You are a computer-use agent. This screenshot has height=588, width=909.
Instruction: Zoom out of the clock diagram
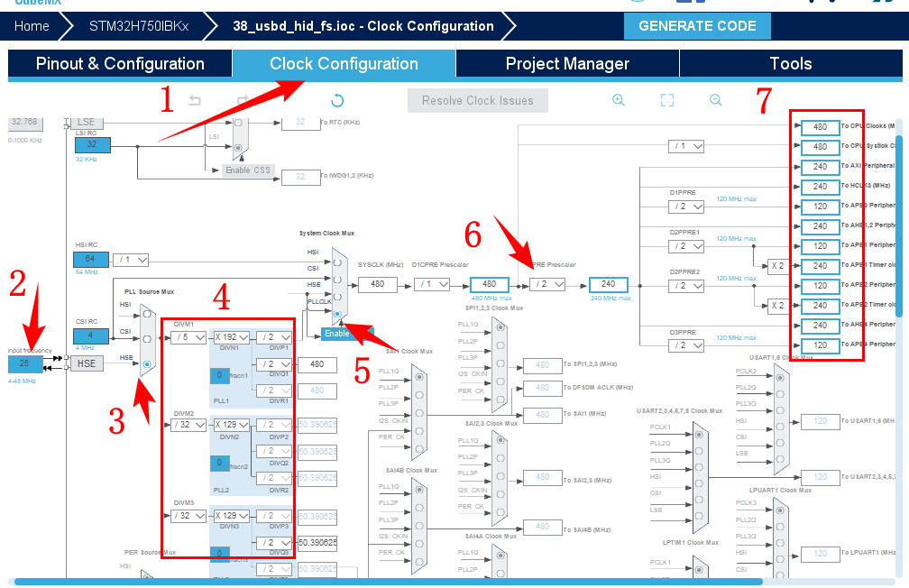(715, 101)
